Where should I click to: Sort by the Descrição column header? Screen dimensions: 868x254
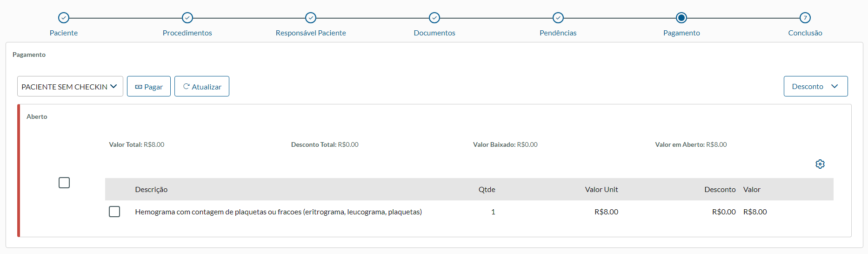[151, 190]
